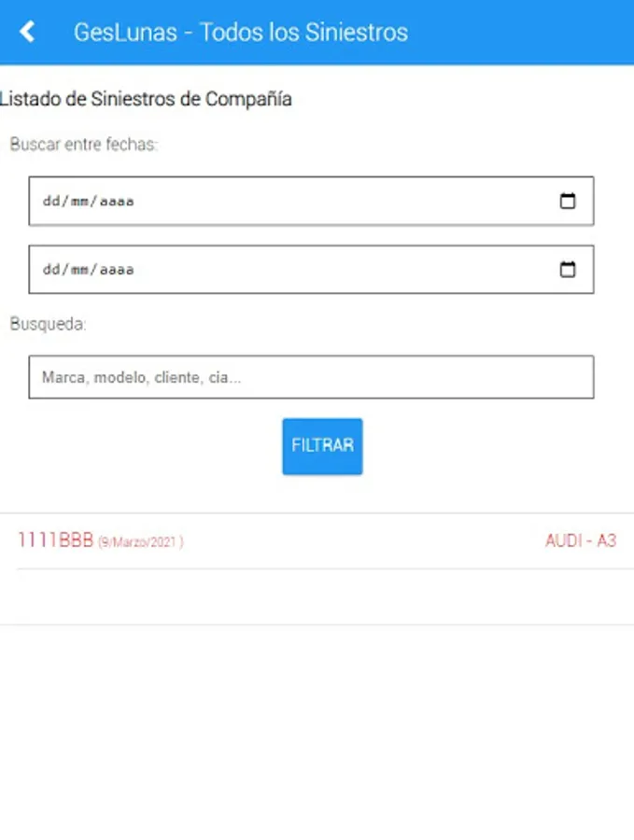
Task: Select the mm month segment in first date
Action: coord(79,201)
